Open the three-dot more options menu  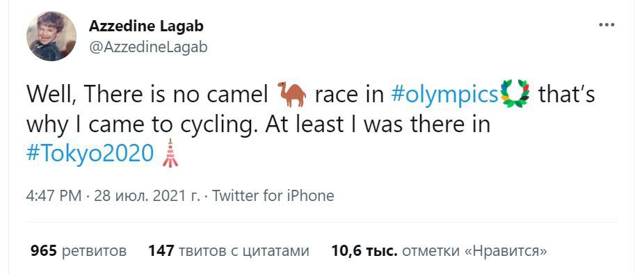click(606, 25)
